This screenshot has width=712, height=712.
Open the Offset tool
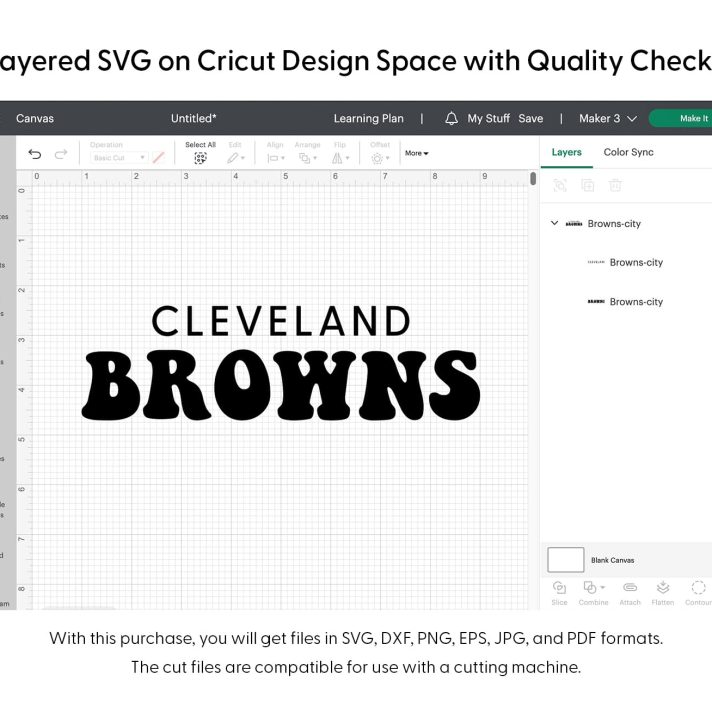coord(380,158)
